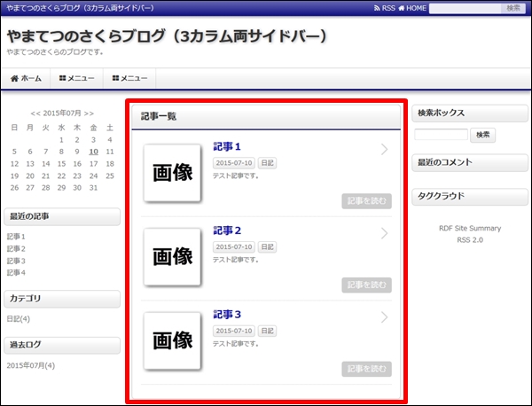The image size is (532, 406).
Task: Focus the 検索ボックス sidebar input field
Action: (x=441, y=135)
